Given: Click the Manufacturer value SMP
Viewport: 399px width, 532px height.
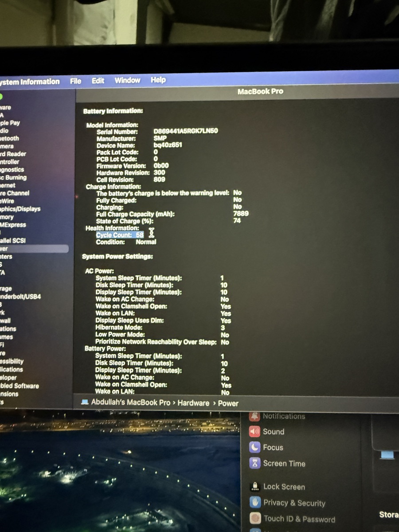Looking at the screenshot, I should click(160, 138).
